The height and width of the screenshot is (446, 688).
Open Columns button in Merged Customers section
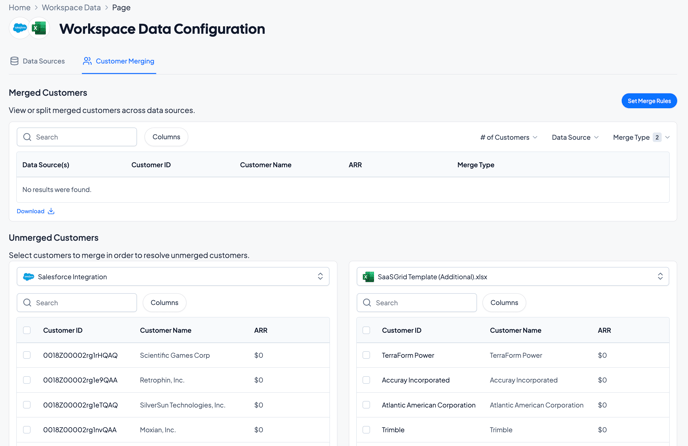click(x=166, y=137)
